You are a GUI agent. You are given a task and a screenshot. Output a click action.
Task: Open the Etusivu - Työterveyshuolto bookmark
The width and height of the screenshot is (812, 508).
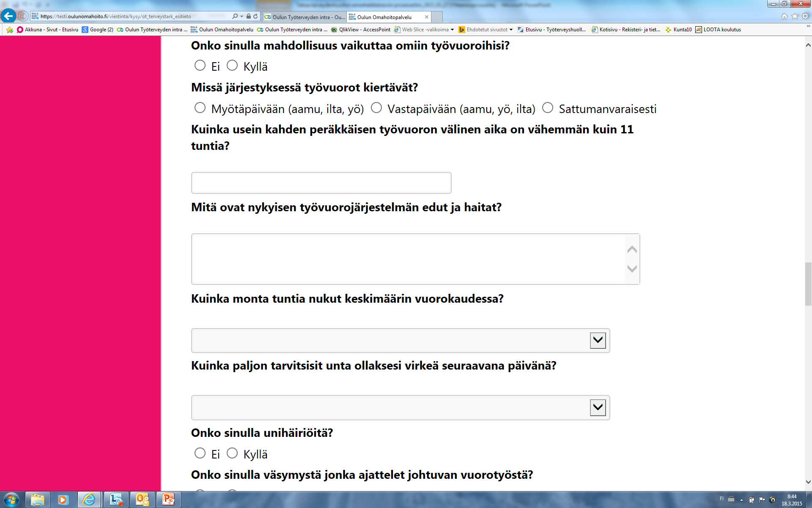[552, 30]
